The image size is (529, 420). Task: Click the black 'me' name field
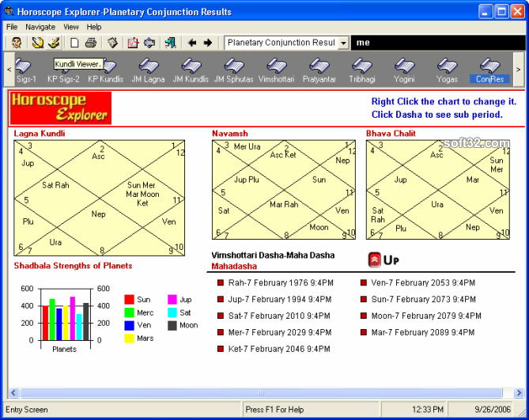coord(438,43)
